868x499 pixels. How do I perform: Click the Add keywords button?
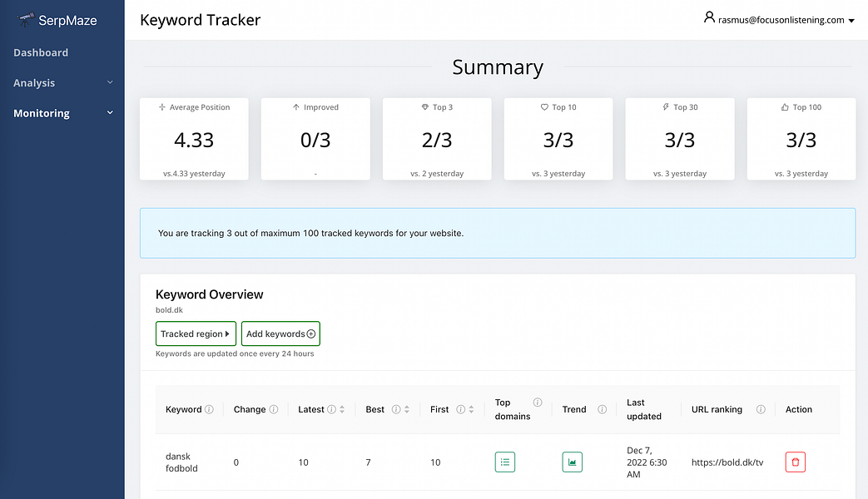point(280,333)
